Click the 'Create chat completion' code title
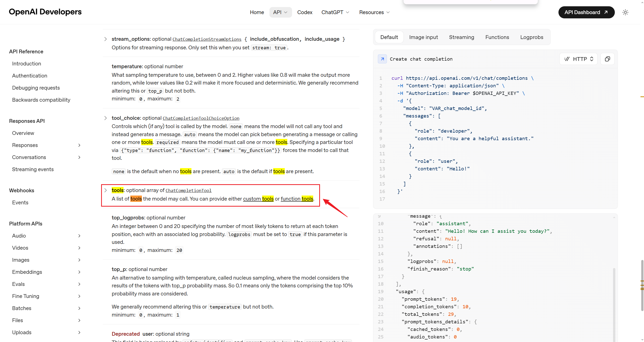Image resolution: width=644 pixels, height=342 pixels. point(421,59)
